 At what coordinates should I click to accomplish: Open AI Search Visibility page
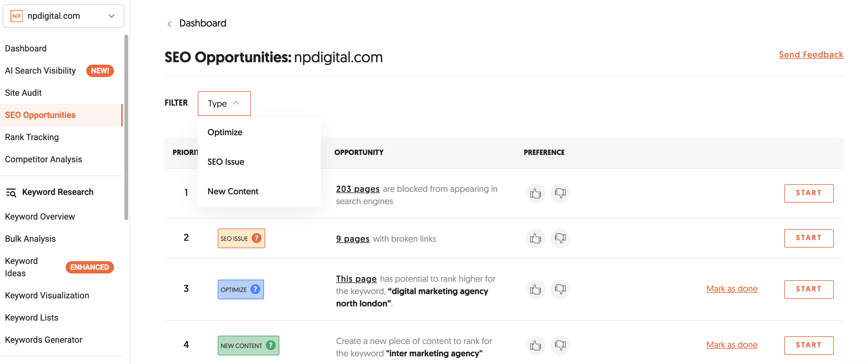[x=40, y=71]
